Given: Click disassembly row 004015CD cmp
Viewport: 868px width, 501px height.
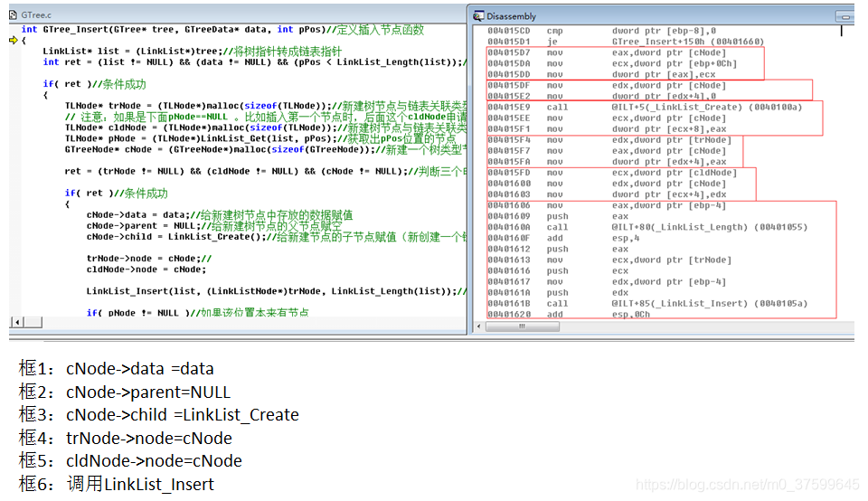Looking at the screenshot, I should point(602,31).
